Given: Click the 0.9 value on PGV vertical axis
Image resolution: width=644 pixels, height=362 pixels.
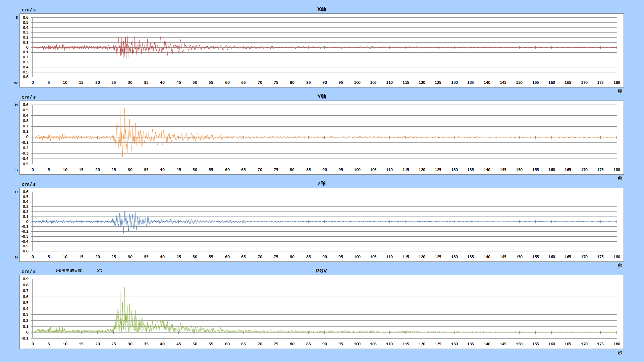Looking at the screenshot, I should click(x=25, y=279).
